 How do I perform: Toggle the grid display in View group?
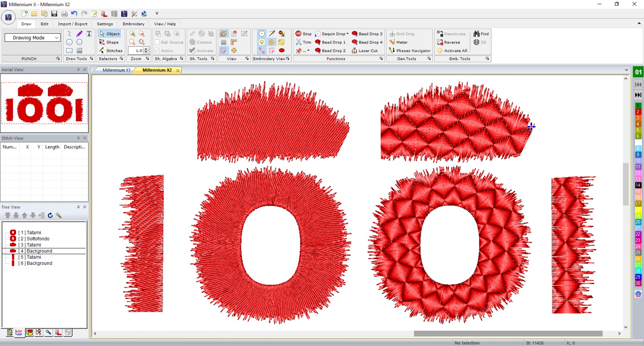pyautogui.click(x=224, y=42)
